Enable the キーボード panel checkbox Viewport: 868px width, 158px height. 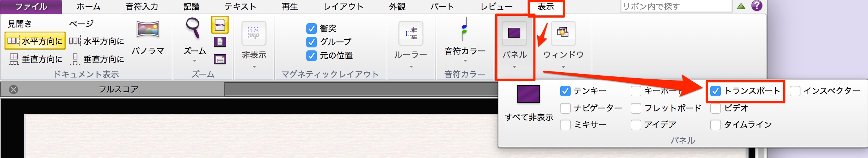636,91
